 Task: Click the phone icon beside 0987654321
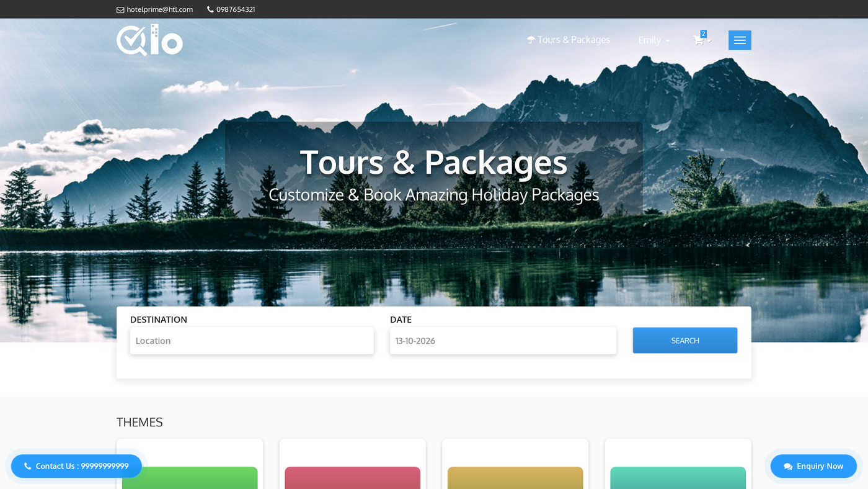point(210,9)
